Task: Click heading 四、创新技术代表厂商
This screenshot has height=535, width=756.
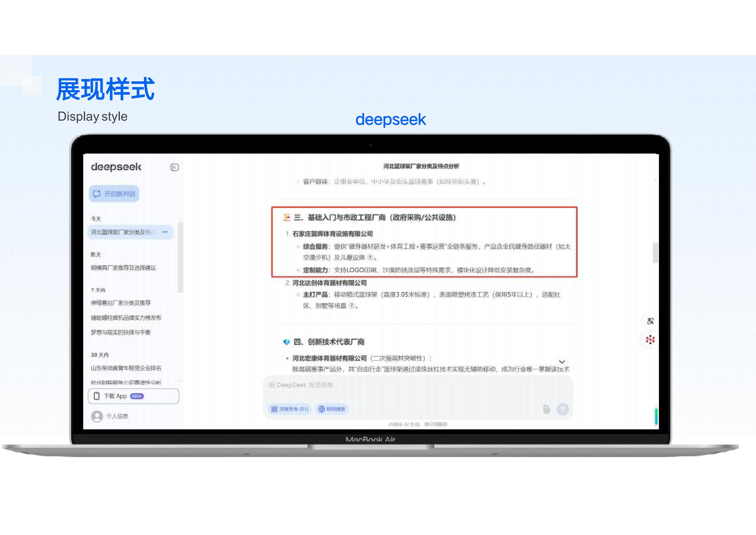Action: point(329,342)
